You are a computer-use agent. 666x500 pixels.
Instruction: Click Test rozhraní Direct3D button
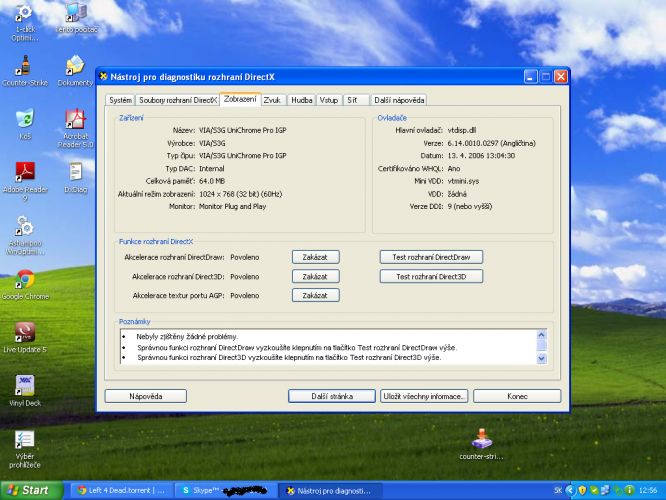(x=431, y=277)
